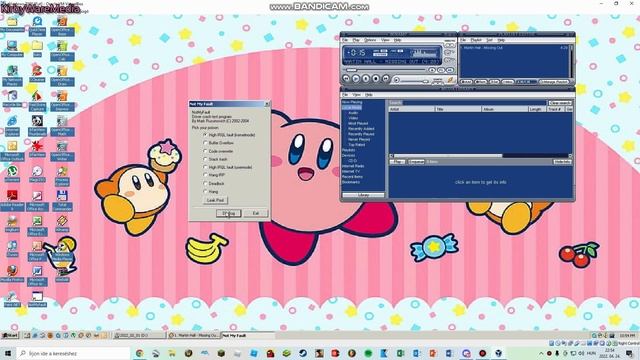This screenshot has width=640, height=360.
Task: Open Playlist menu in playlist editor
Action: (x=476, y=40)
